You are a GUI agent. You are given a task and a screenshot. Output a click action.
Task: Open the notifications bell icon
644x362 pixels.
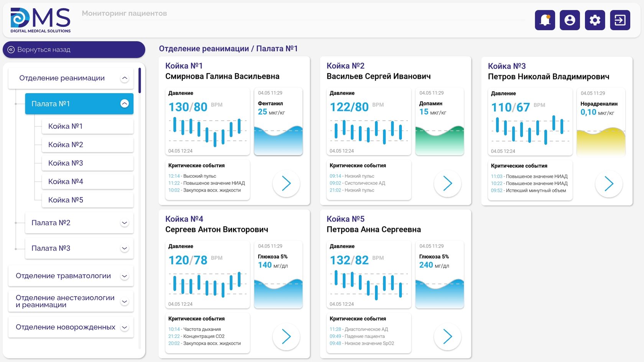click(x=545, y=20)
